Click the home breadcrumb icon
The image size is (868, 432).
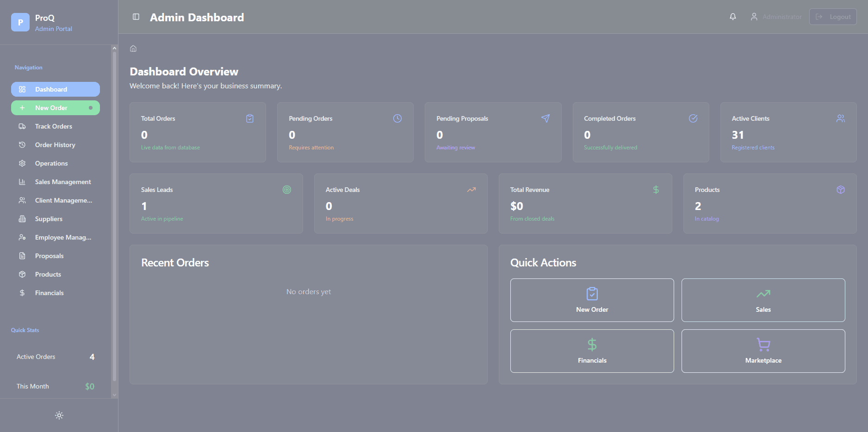point(133,49)
